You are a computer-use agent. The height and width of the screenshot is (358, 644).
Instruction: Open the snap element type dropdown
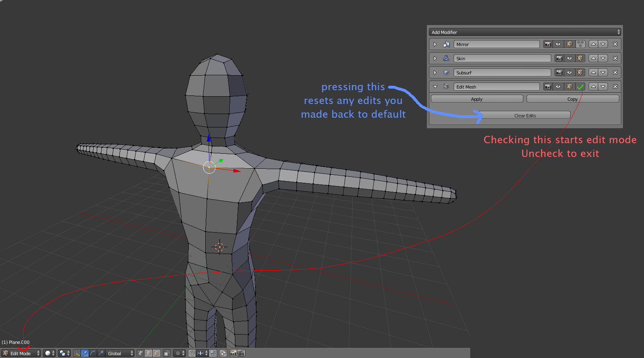click(203, 353)
